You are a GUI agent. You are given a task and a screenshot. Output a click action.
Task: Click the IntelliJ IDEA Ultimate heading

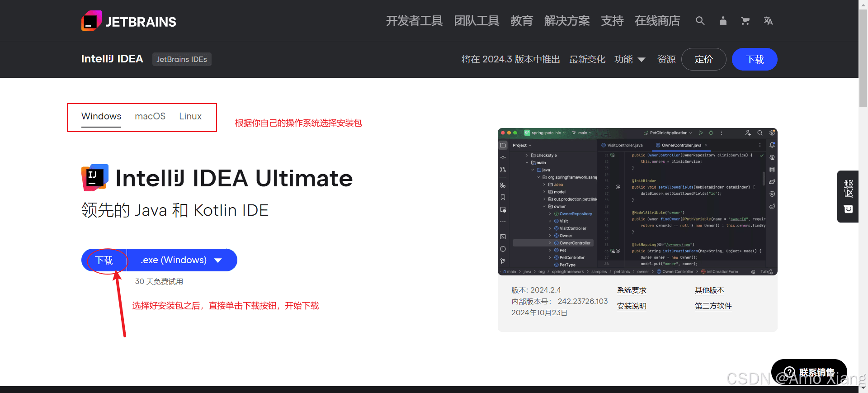[234, 178]
